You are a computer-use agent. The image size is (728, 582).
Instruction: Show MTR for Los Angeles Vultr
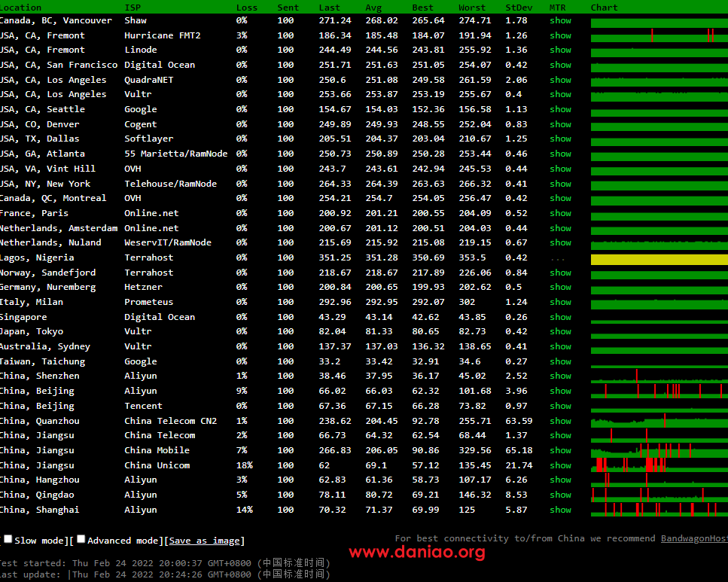tap(560, 94)
